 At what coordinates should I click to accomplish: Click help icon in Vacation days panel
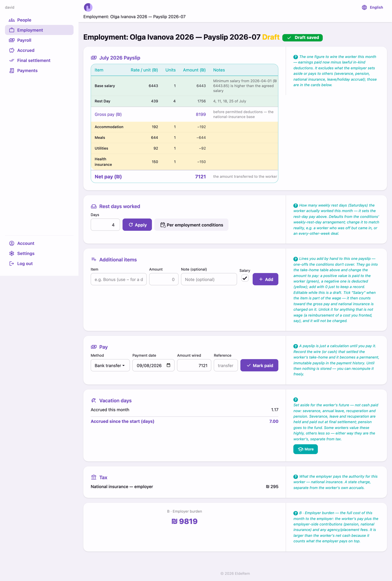tap(296, 400)
